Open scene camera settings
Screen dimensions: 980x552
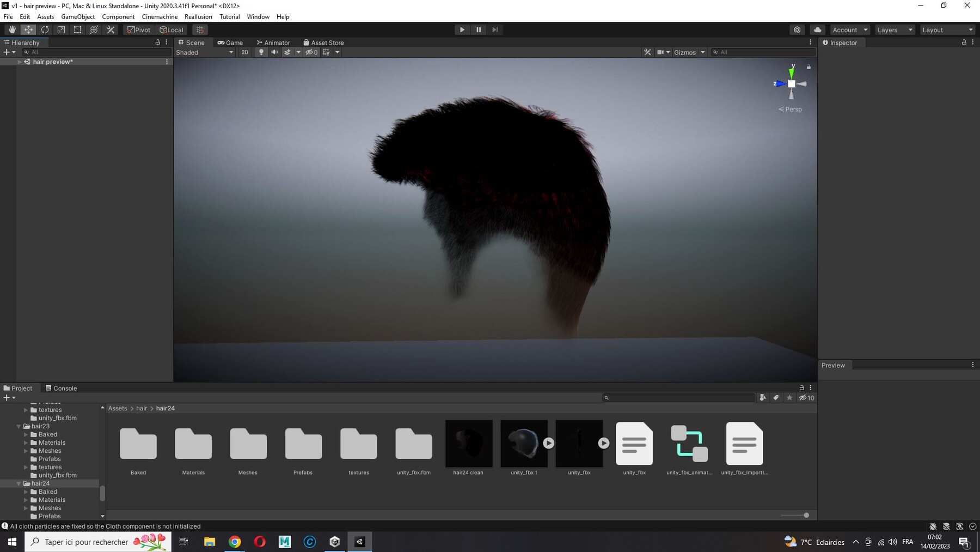tap(663, 52)
